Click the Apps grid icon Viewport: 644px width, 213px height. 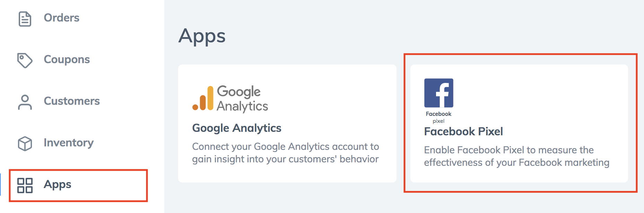pyautogui.click(x=25, y=185)
